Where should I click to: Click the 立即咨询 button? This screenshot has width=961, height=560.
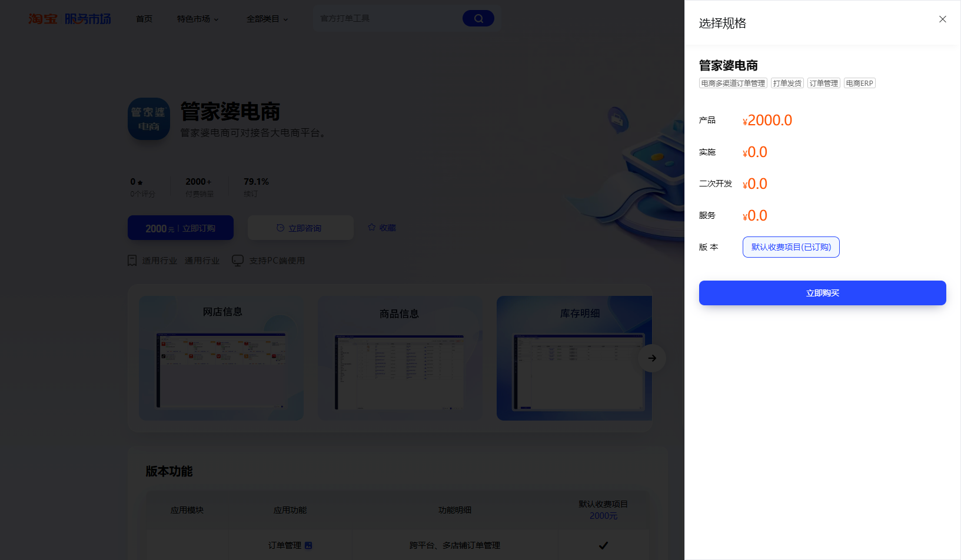pyautogui.click(x=300, y=228)
